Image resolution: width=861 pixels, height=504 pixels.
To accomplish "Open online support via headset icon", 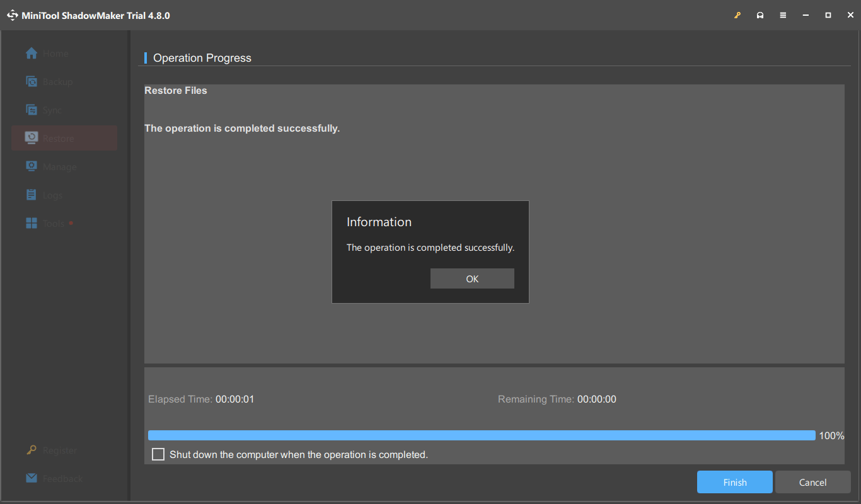I will pyautogui.click(x=760, y=14).
